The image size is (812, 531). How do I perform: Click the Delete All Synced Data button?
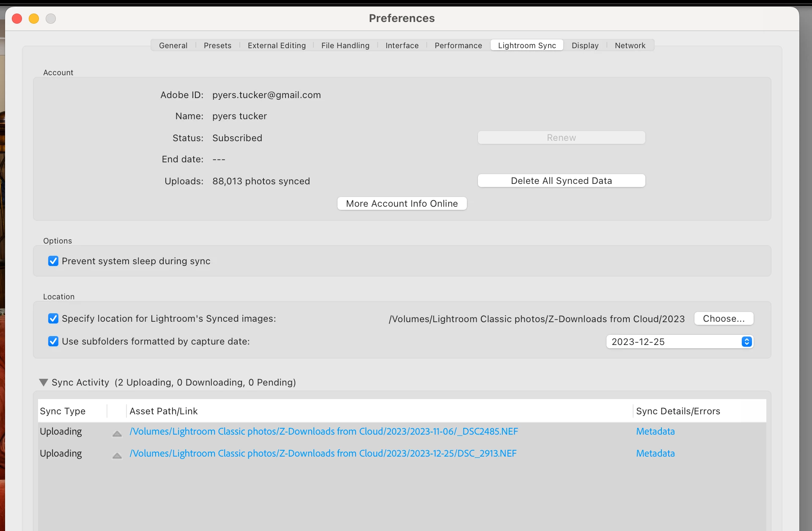561,181
